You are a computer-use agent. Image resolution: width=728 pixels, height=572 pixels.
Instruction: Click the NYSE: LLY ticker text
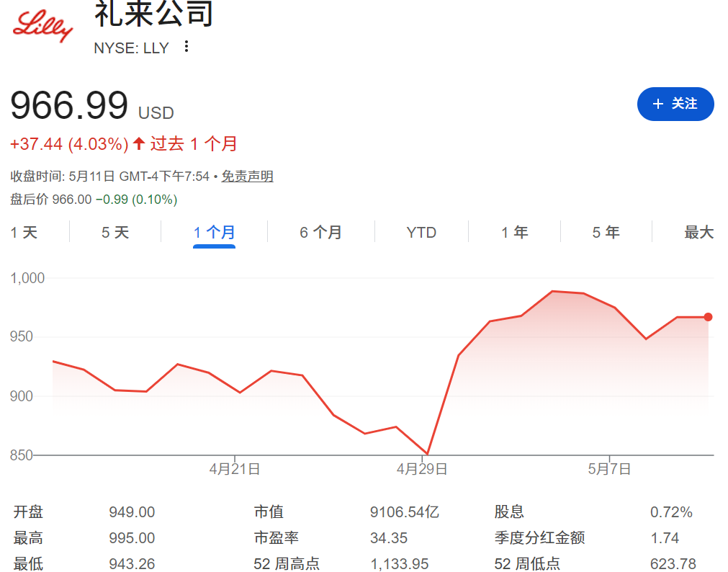131,48
